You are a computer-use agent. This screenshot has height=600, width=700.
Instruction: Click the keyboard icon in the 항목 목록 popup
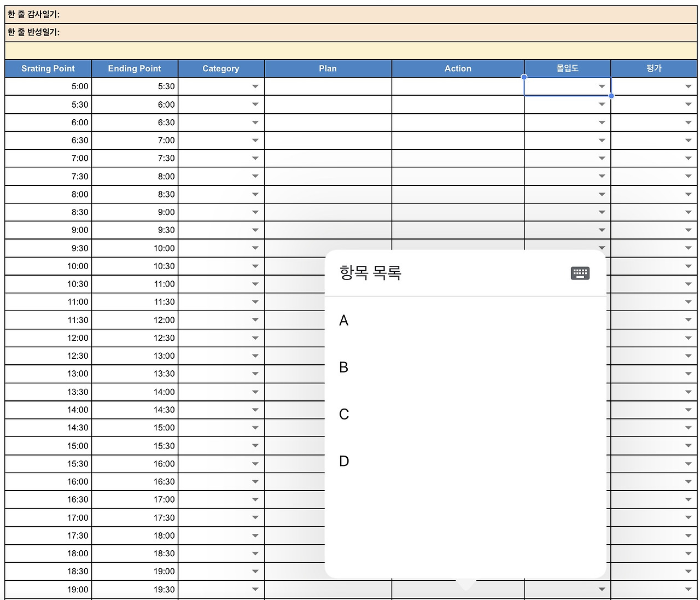[x=580, y=273]
